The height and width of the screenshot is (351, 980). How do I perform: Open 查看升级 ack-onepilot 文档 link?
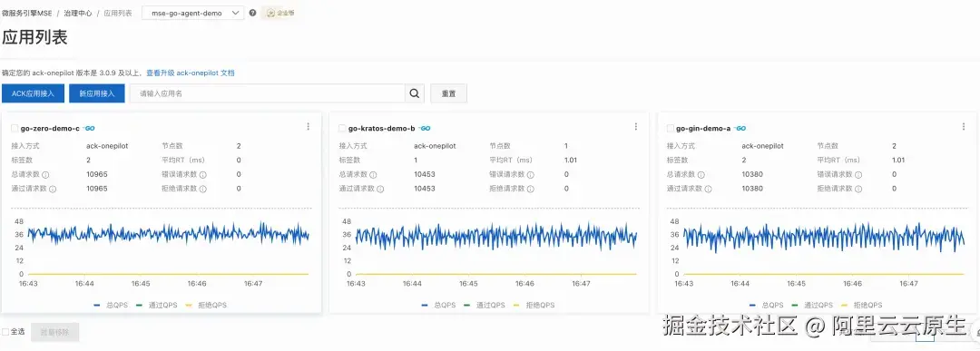pyautogui.click(x=191, y=73)
